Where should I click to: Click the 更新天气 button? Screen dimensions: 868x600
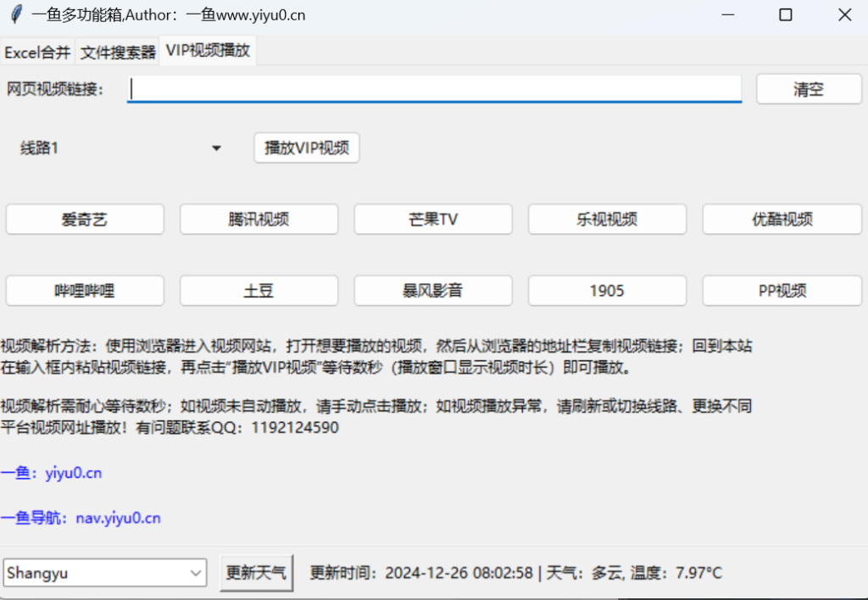(256, 573)
